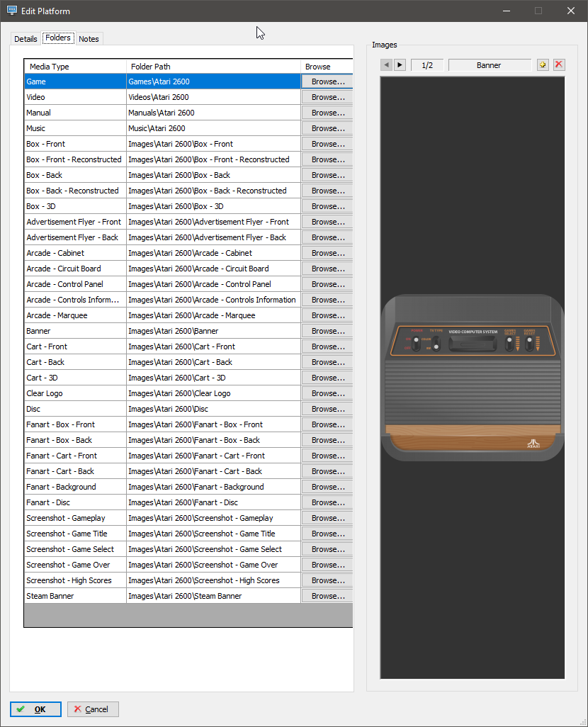Image resolution: width=588 pixels, height=727 pixels.
Task: Click the image counter field showing 1/2
Action: click(x=427, y=65)
